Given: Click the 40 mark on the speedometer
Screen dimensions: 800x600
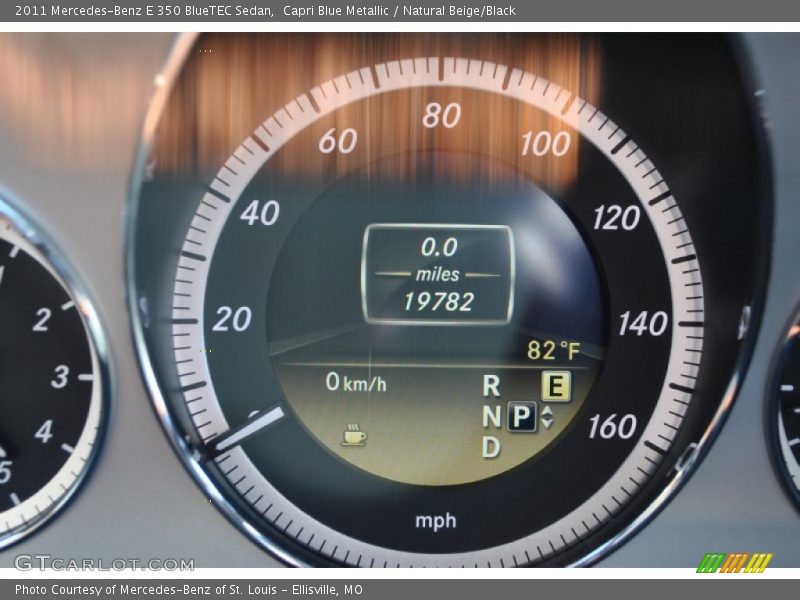Looking at the screenshot, I should (260, 213).
